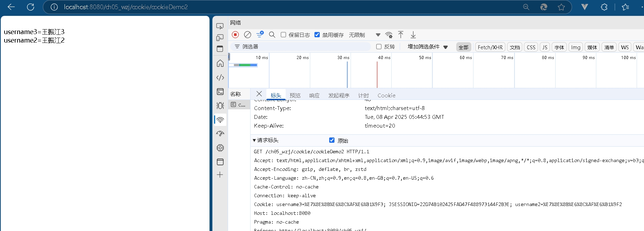Open the network search magnifier

[x=272, y=34]
